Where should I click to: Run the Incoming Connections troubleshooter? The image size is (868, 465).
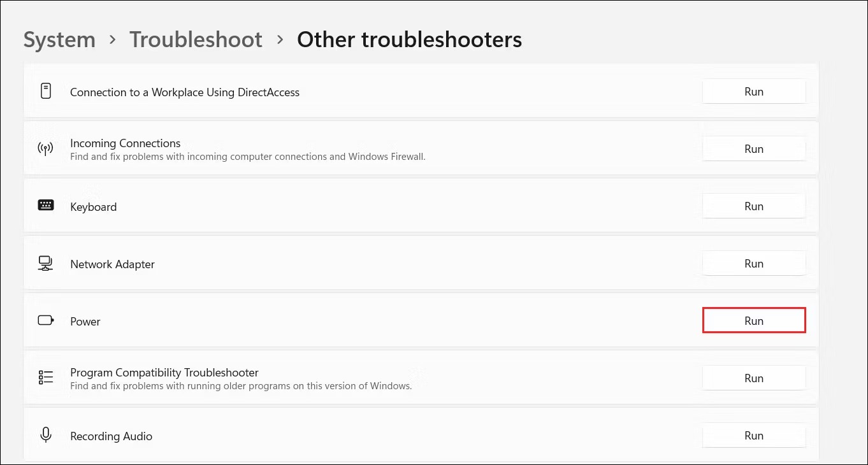tap(754, 149)
